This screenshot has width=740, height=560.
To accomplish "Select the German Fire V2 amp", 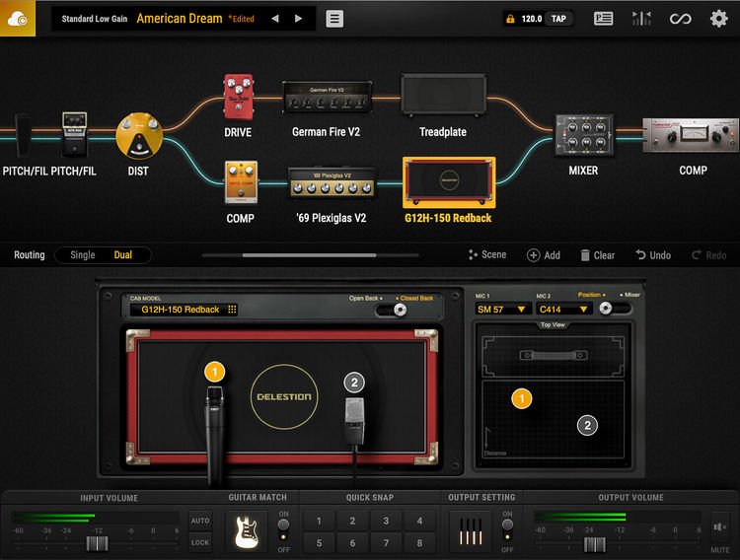I will click(326, 98).
